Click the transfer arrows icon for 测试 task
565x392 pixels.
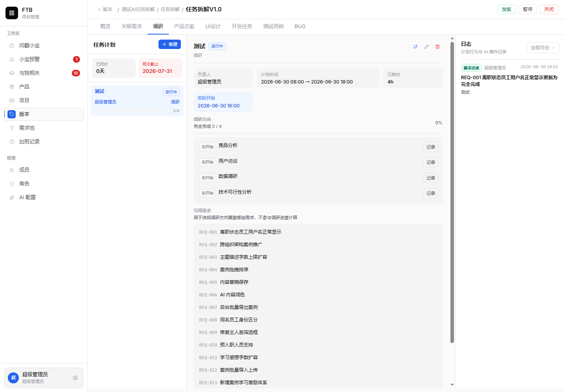416,47
